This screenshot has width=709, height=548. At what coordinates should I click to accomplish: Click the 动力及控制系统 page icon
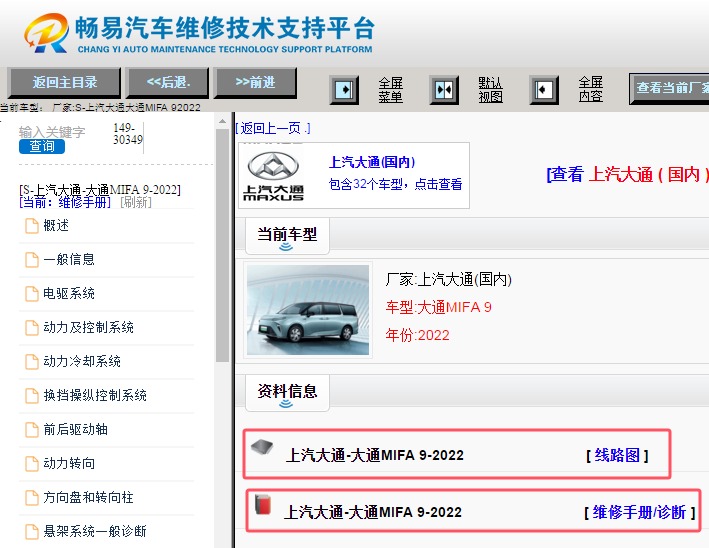click(32, 327)
